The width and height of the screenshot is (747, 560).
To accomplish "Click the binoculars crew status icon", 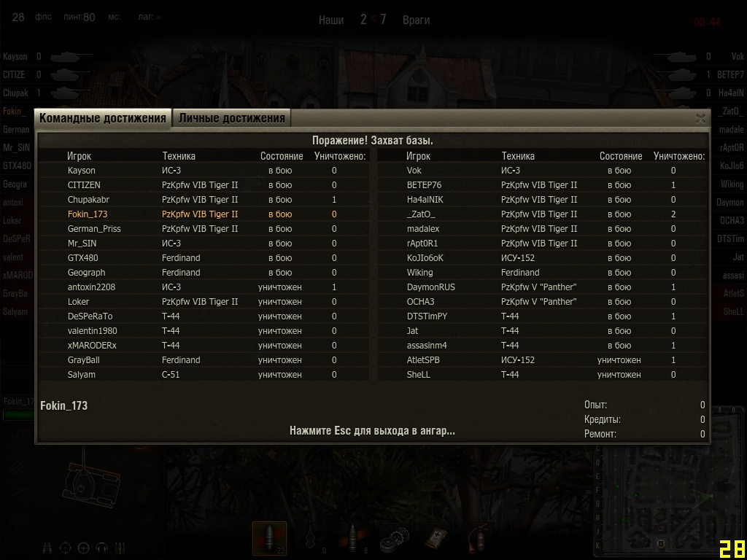I will [x=47, y=548].
